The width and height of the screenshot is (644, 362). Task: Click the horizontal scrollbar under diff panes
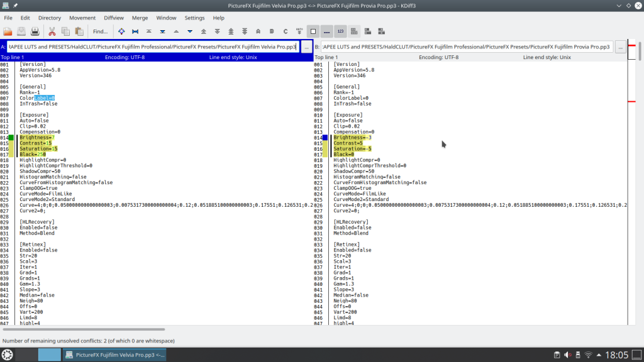point(84,329)
